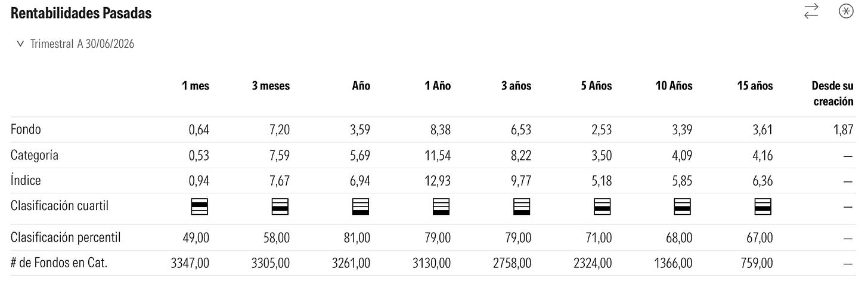Click quartile icon in Año column

click(361, 206)
